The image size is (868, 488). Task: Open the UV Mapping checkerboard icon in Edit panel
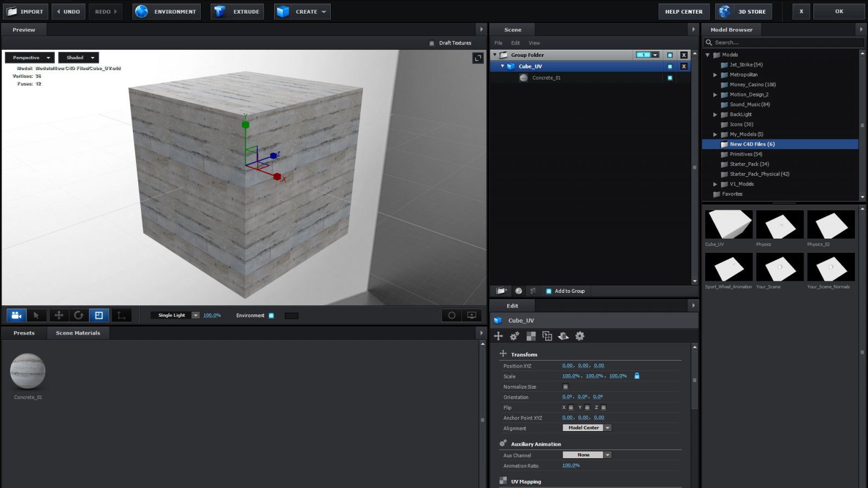(531, 336)
